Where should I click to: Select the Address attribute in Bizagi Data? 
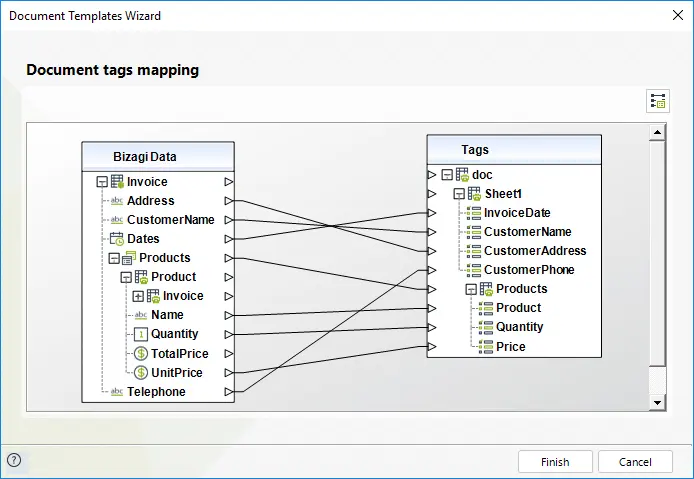pyautogui.click(x=150, y=201)
